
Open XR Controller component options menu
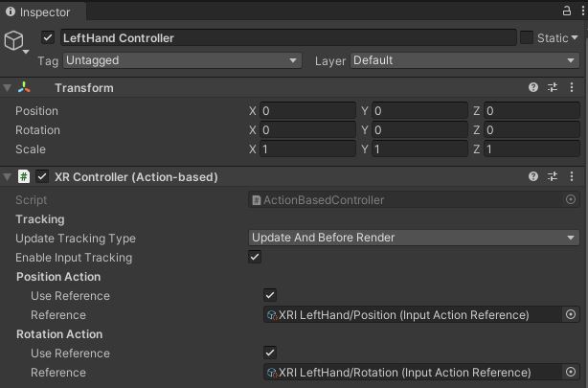572,176
